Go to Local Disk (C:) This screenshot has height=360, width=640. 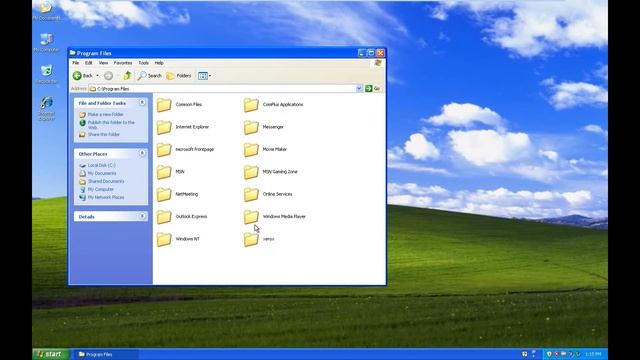pyautogui.click(x=102, y=165)
